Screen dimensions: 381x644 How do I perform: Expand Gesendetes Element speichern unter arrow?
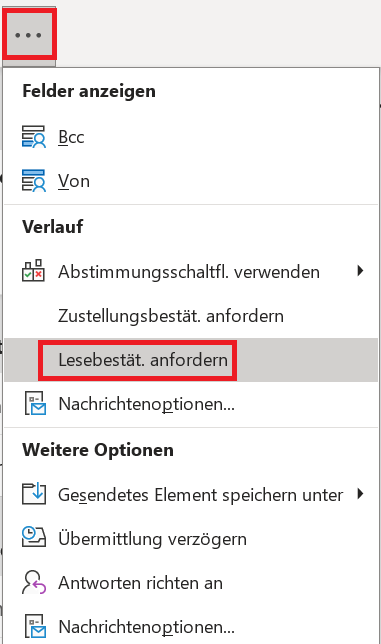(360, 494)
